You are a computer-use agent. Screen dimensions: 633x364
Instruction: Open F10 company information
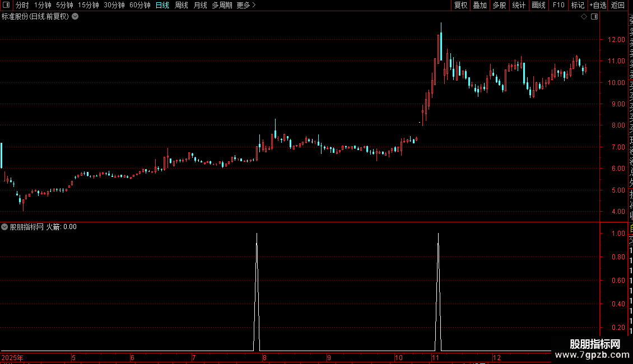(558, 5)
